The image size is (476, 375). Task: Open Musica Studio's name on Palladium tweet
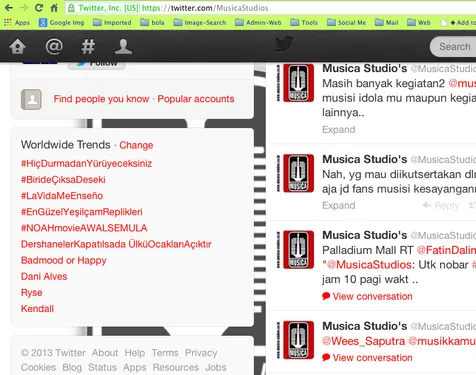(365, 235)
